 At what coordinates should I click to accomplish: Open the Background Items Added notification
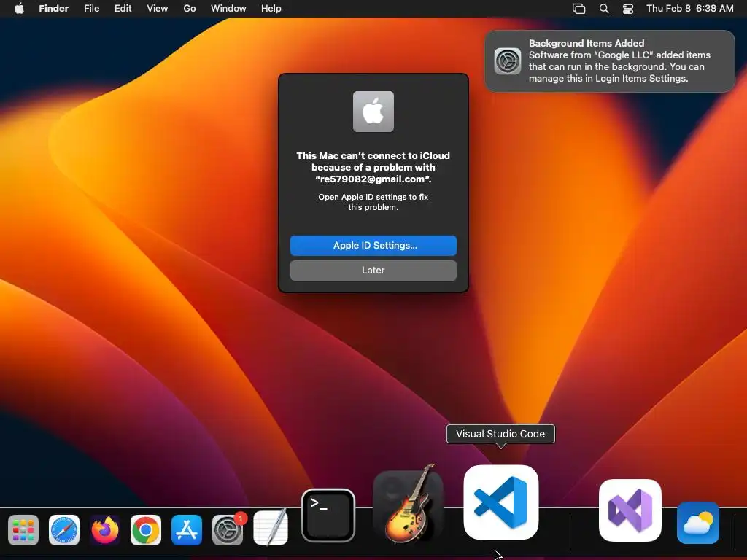click(610, 61)
